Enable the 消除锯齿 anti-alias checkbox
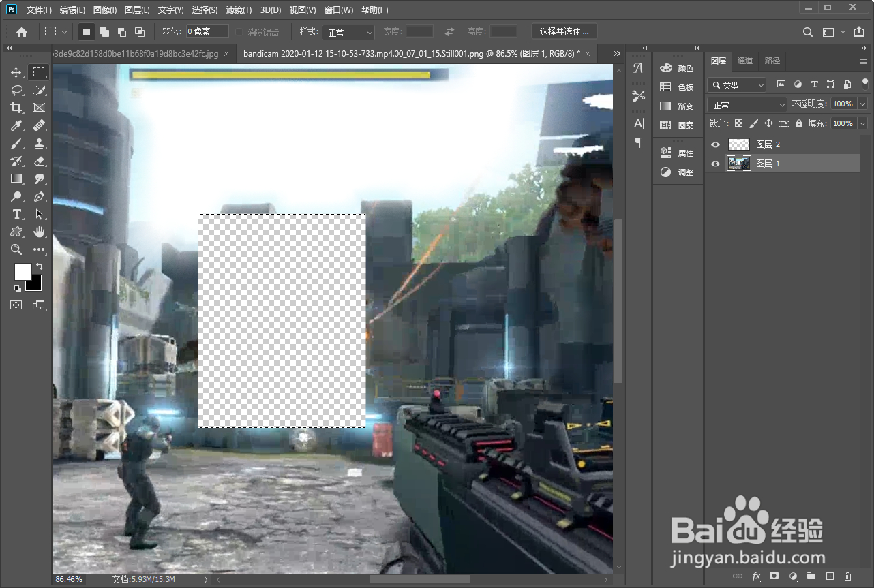 pos(239,32)
